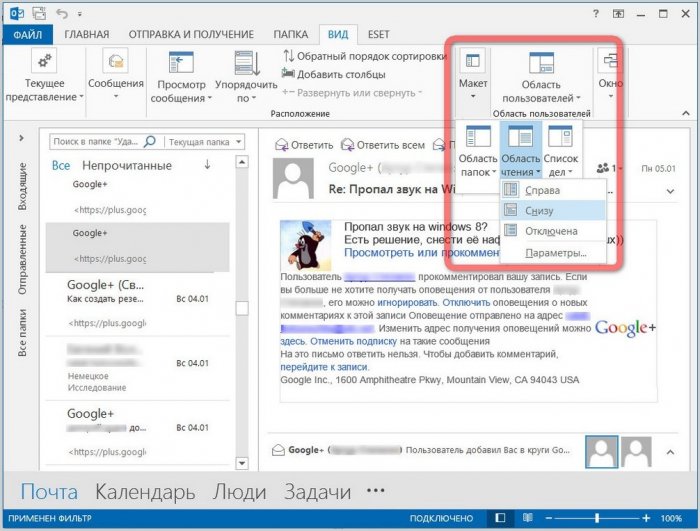
Task: Collapse the ribbon arrow
Action: 686,113
